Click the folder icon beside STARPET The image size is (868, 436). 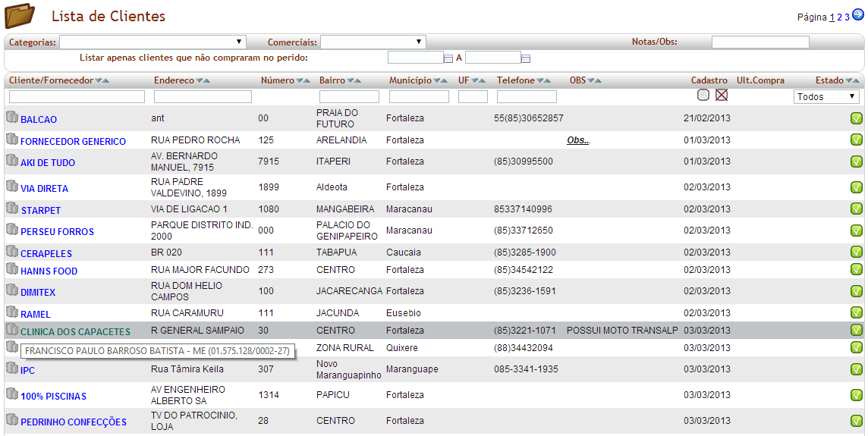[x=11, y=209]
